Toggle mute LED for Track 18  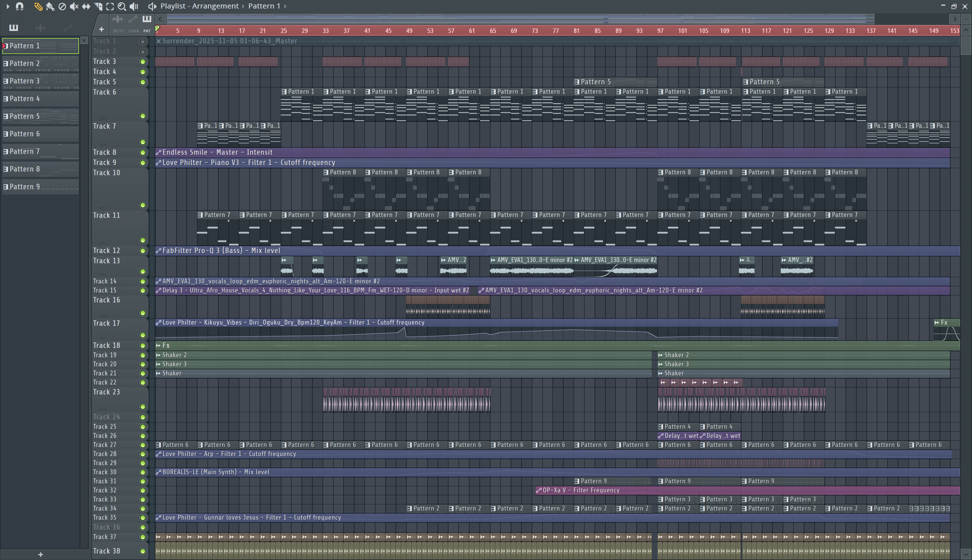coord(142,345)
